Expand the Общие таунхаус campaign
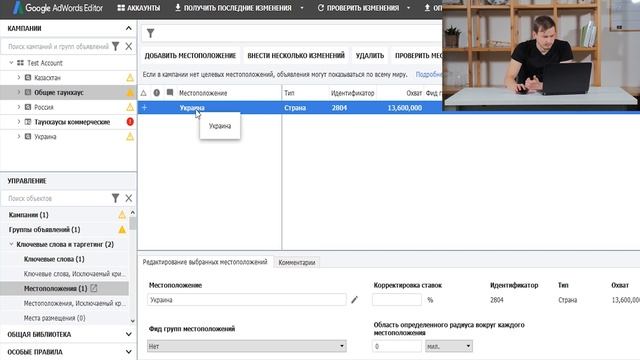Viewport: 640px width, 360px height. coord(18,92)
